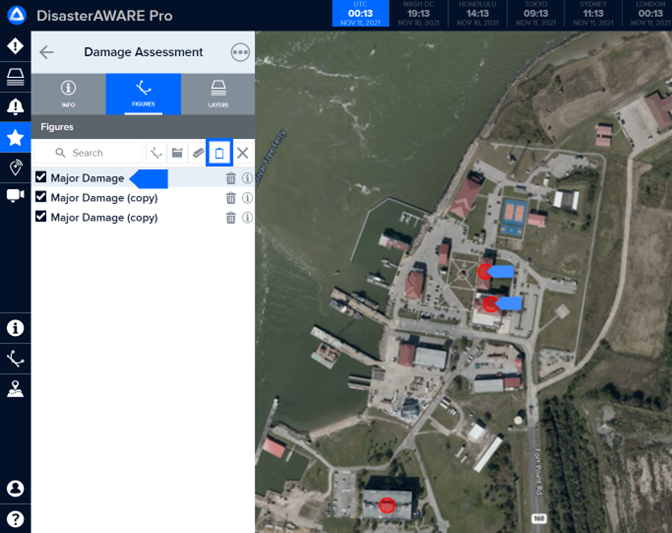Screen dimensions: 672x533
Task: Open the three-dots more options button
Action: (x=240, y=52)
